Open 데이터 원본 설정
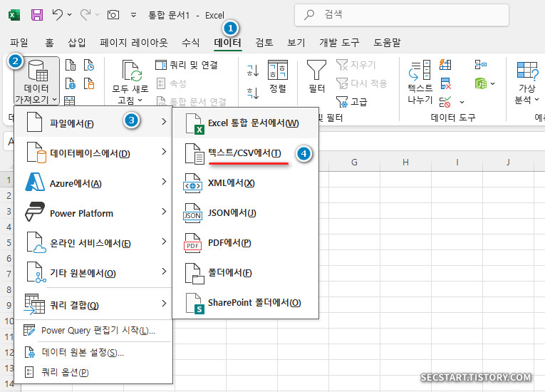The height and width of the screenshot is (392, 545). 93,353
